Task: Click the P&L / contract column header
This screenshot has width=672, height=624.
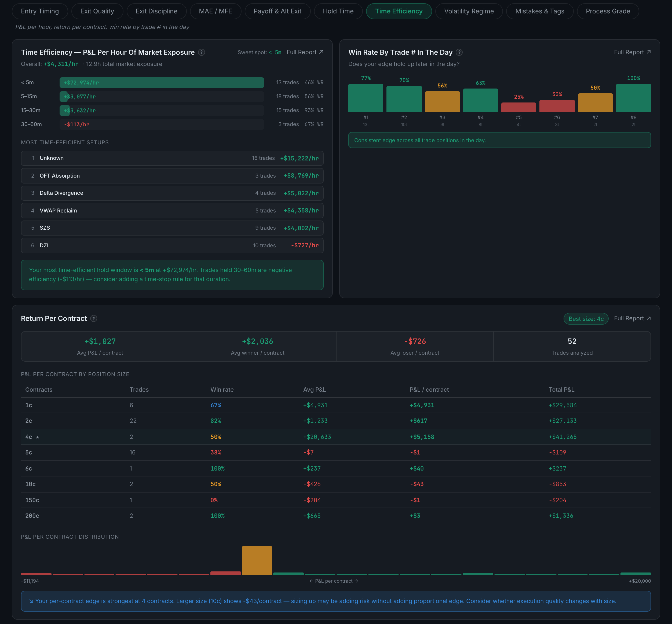Action: tap(429, 390)
